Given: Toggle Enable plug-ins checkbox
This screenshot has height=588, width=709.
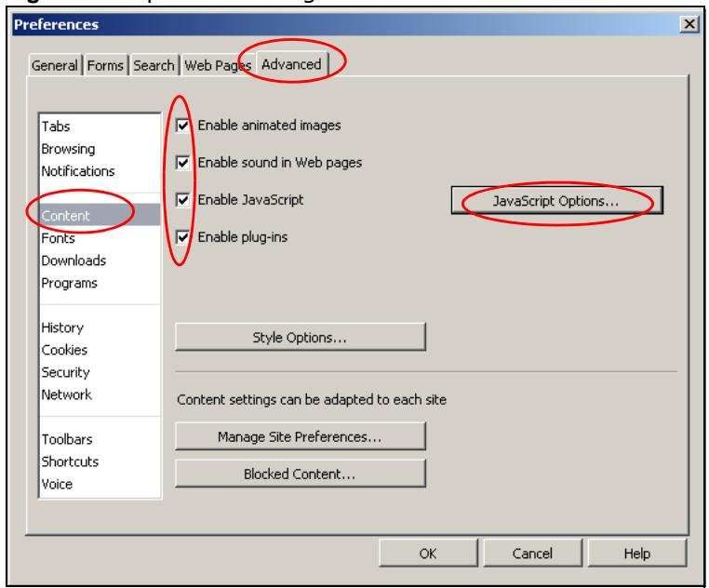Looking at the screenshot, I should point(182,237).
